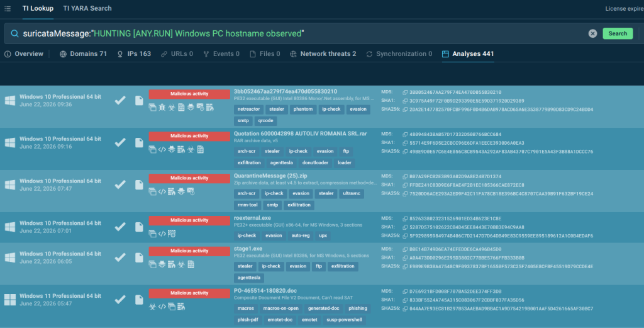The image size is (644, 328).
Task: Open roexternal.exe analysis
Action: (x=252, y=218)
